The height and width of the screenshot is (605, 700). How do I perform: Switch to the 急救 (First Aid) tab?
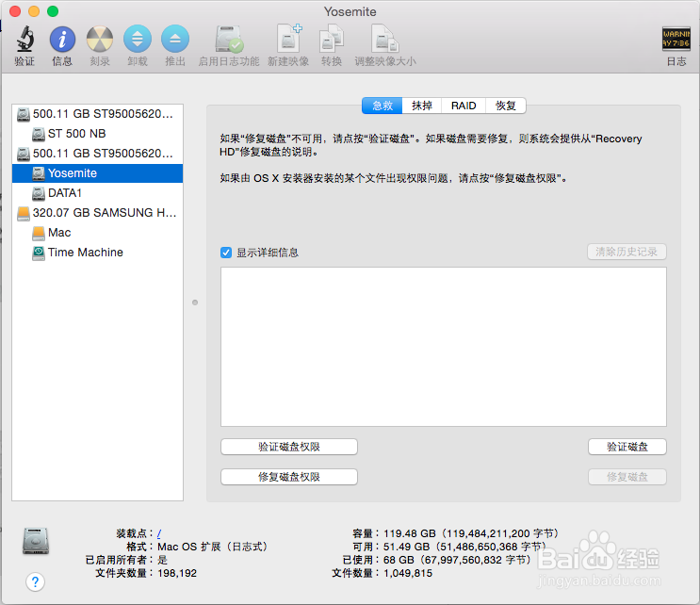[383, 106]
